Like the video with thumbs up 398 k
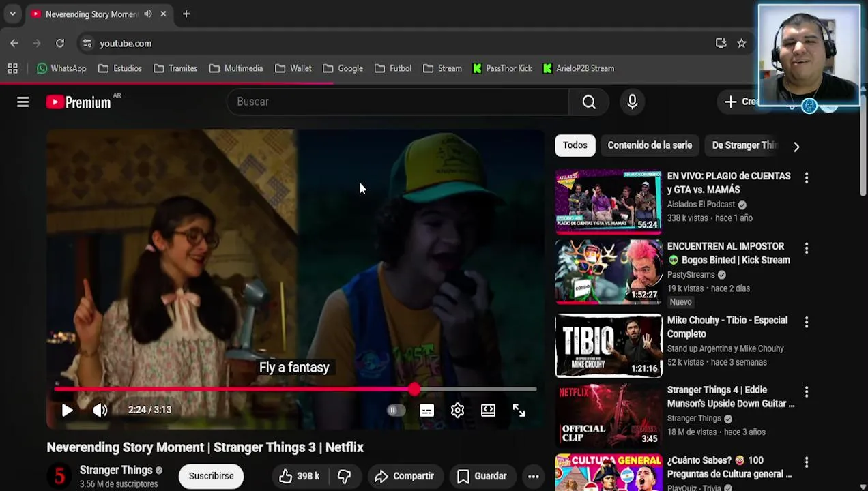Viewport: 868px width, 491px height. pos(299,476)
